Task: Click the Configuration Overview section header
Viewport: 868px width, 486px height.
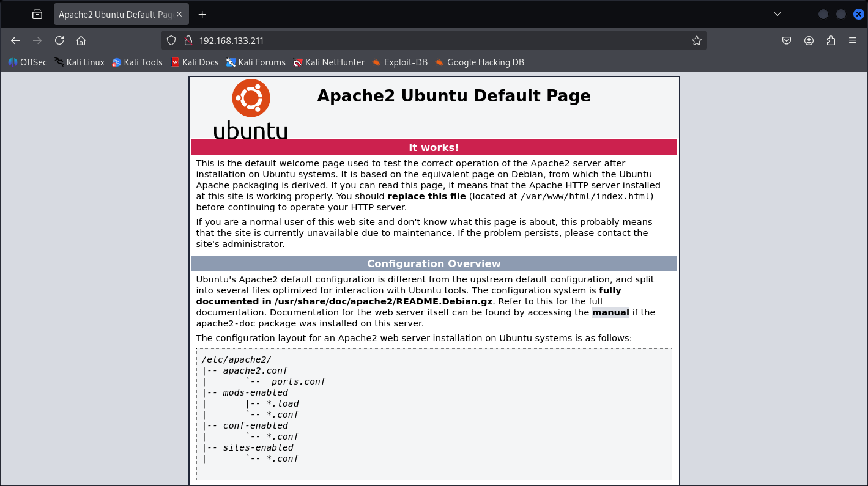Action: click(434, 263)
